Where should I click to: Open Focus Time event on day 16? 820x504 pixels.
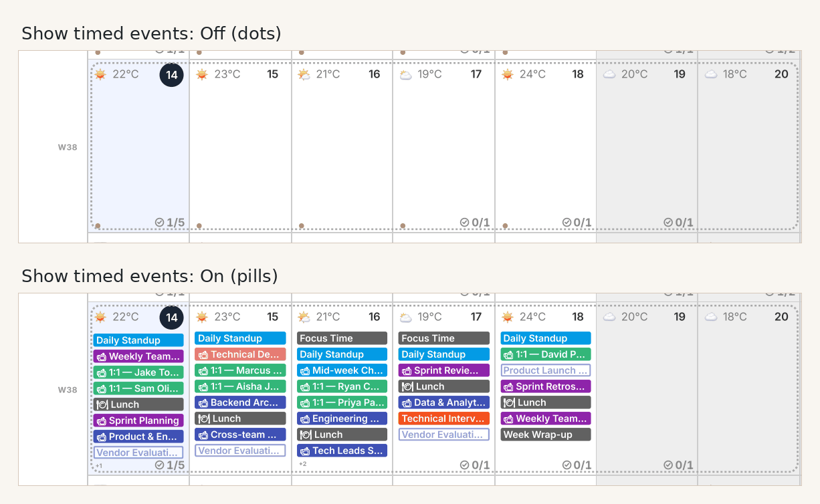342,338
